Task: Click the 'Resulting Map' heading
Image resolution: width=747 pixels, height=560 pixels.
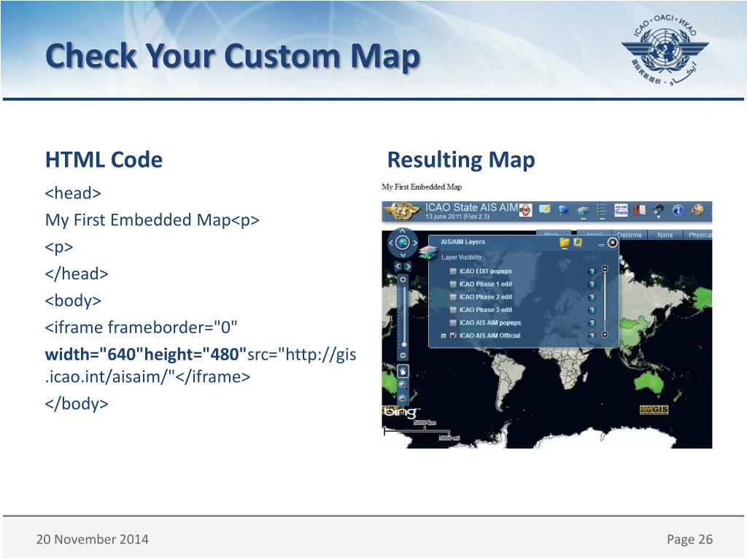Action: [461, 160]
